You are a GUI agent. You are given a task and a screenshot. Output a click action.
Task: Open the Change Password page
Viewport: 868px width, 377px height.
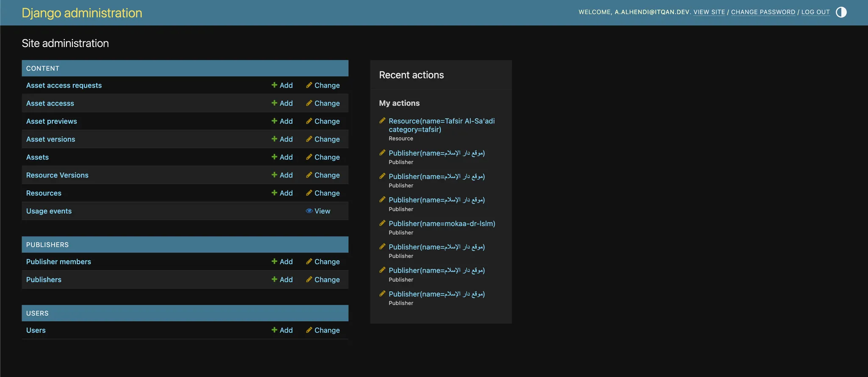coord(763,12)
